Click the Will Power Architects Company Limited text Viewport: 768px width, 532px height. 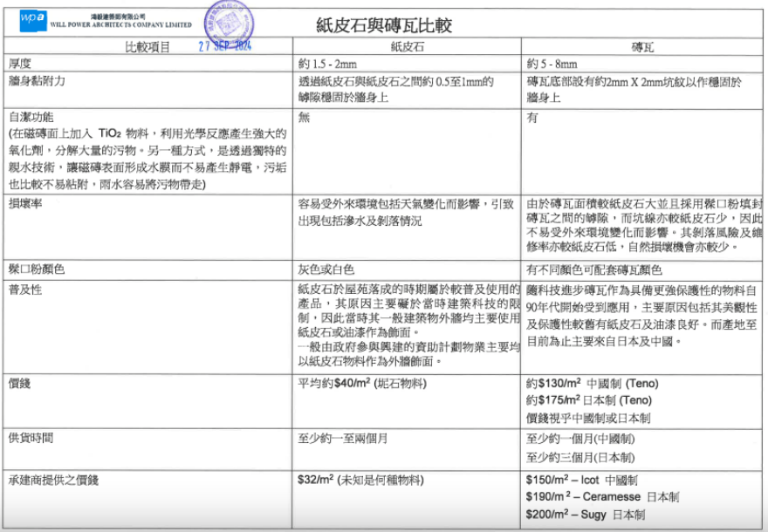point(120,26)
